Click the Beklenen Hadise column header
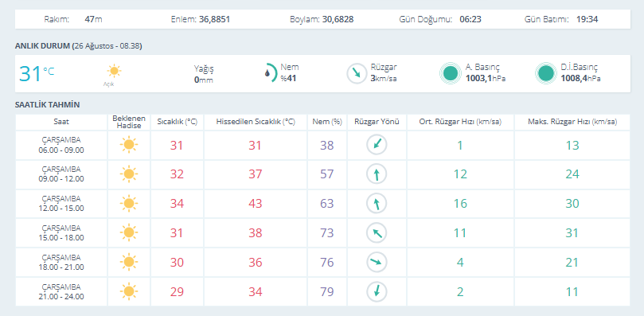The width and height of the screenshot is (644, 316). (129, 122)
